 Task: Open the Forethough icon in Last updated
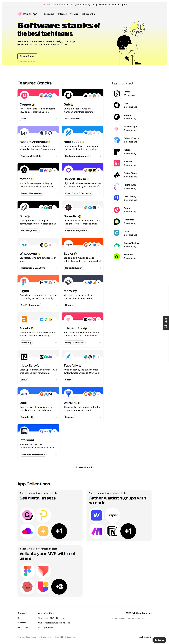pyautogui.click(x=117, y=186)
